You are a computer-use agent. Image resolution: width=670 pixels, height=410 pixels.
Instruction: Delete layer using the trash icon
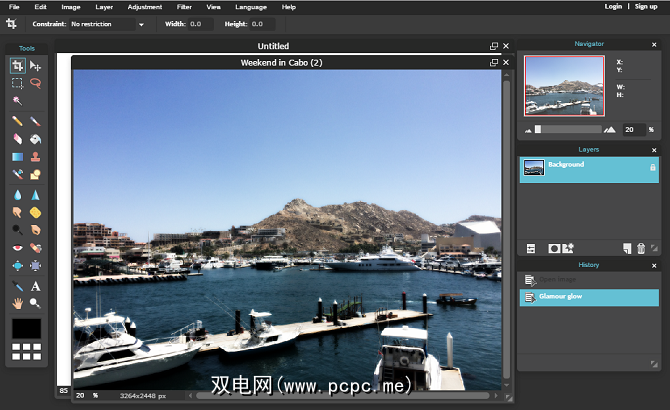tap(641, 247)
